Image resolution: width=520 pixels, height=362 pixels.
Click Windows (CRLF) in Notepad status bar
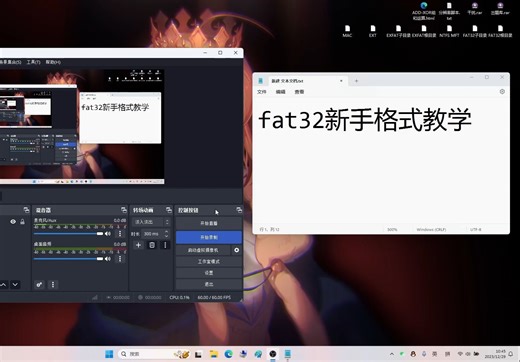pyautogui.click(x=431, y=230)
